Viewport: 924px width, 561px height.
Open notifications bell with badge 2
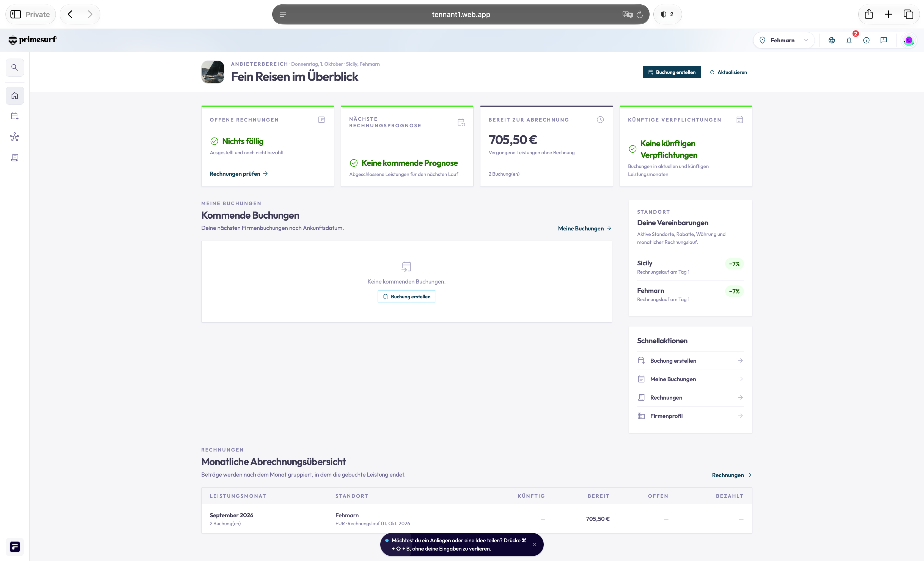coord(849,40)
